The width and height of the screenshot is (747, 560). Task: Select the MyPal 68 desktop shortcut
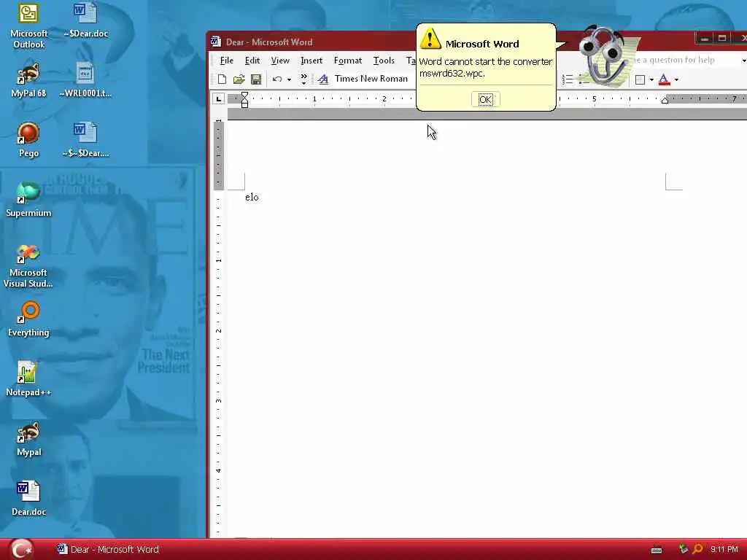tap(28, 80)
